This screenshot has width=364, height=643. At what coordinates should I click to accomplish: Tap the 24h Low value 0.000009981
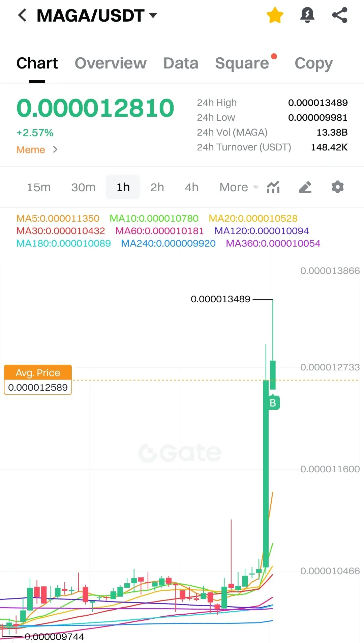coord(318,117)
